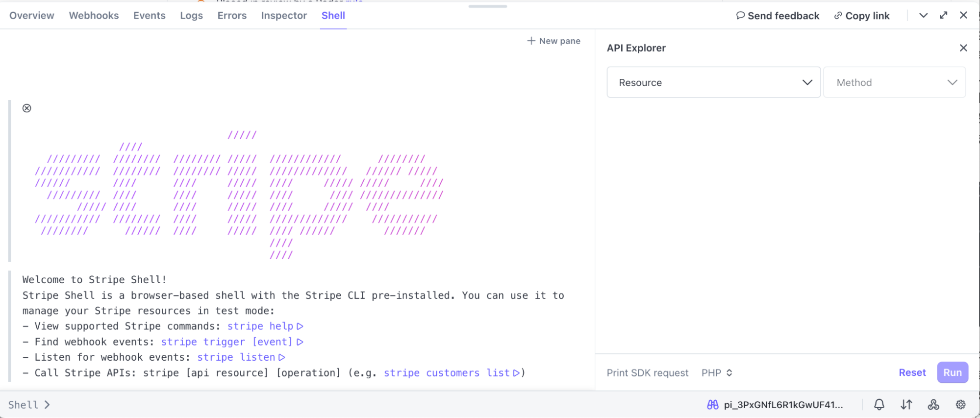Click the up-down arrows icon in status bar
The height and width of the screenshot is (418, 980).
(x=906, y=404)
